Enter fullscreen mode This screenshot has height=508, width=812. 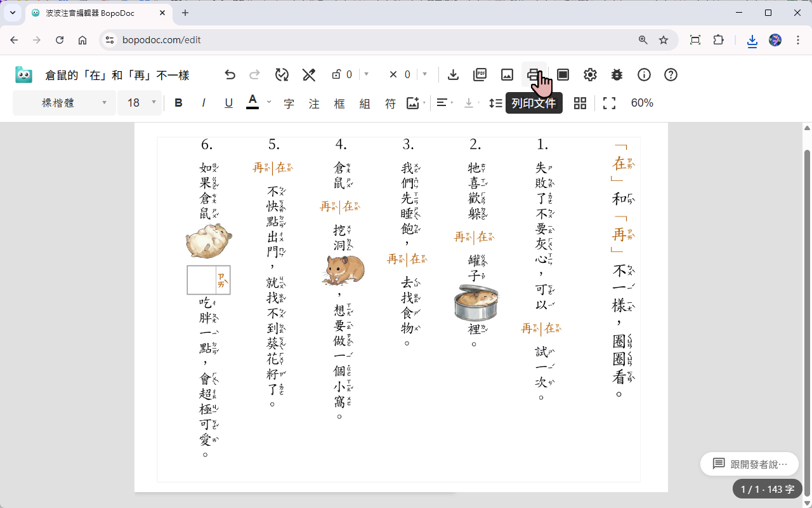[x=608, y=103]
